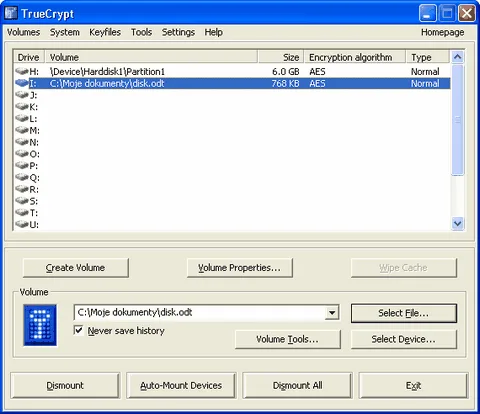Image resolution: width=480 pixels, height=414 pixels.
Task: Click scroll up arrow of drive list
Action: pyautogui.click(x=458, y=57)
